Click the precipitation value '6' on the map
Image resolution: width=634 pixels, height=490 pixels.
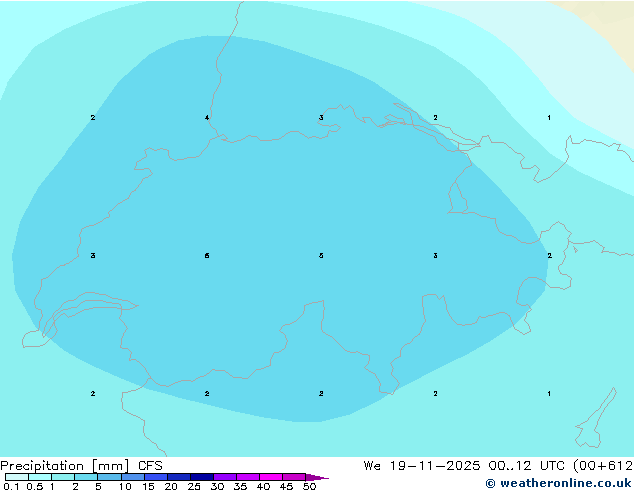click(207, 256)
